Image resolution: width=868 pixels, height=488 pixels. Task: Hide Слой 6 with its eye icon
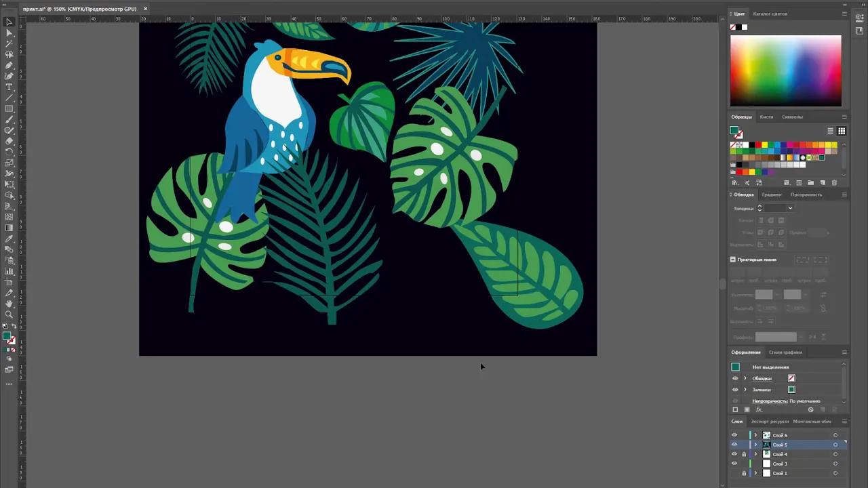[x=734, y=435]
